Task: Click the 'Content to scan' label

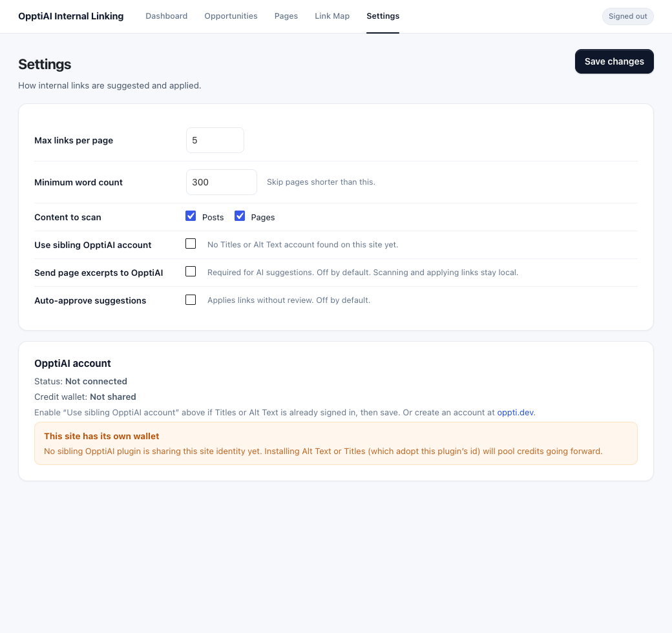Action: [x=68, y=217]
